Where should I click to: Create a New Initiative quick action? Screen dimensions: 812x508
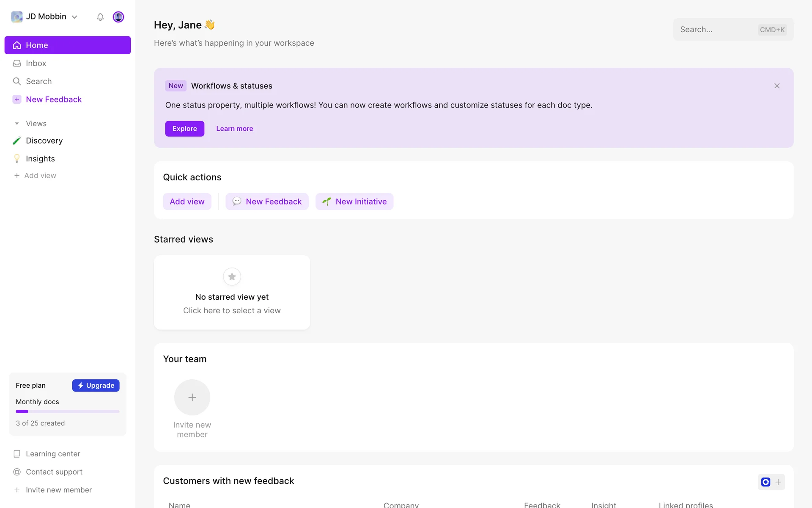pyautogui.click(x=354, y=202)
